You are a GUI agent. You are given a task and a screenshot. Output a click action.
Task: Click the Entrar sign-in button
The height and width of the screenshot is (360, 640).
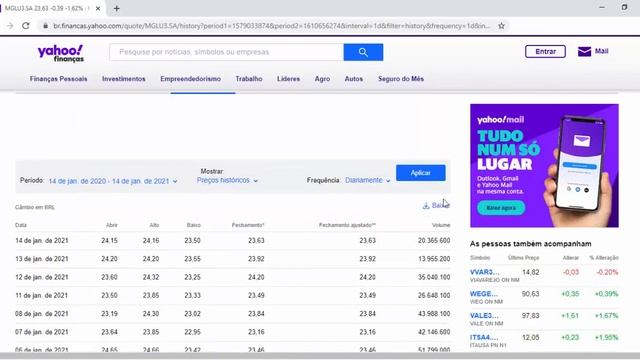[x=545, y=51]
